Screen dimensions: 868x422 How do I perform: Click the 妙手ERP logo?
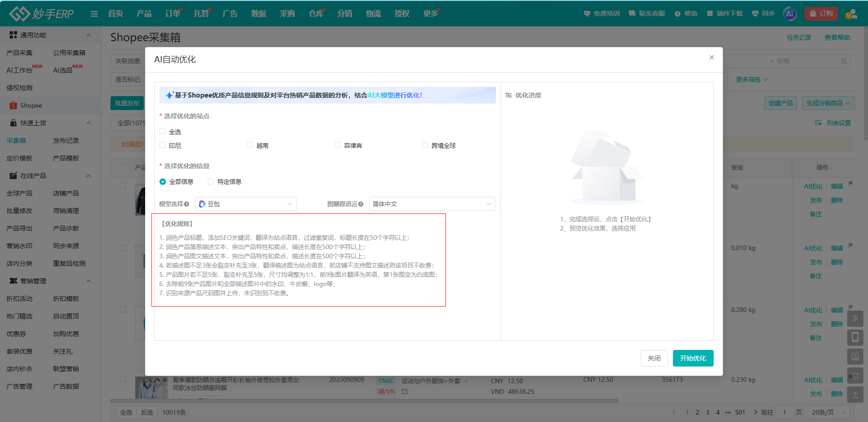(41, 13)
